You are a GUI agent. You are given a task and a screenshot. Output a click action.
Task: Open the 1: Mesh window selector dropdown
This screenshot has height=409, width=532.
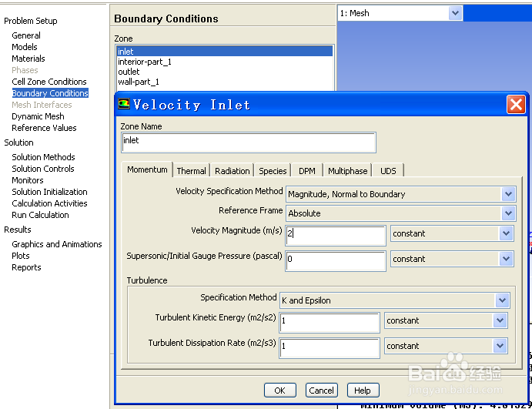[x=455, y=13]
